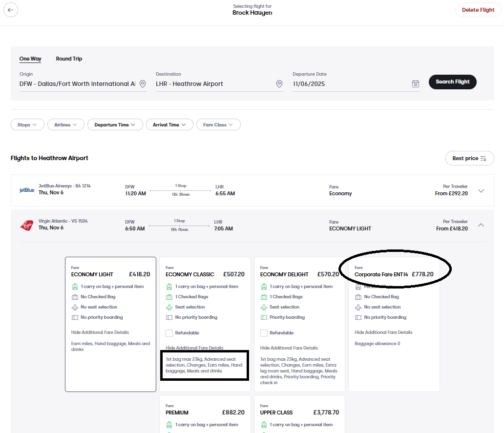This screenshot has width=504, height=433.
Task: Select the Upper Class £3,778.70 fare
Action: click(x=299, y=414)
